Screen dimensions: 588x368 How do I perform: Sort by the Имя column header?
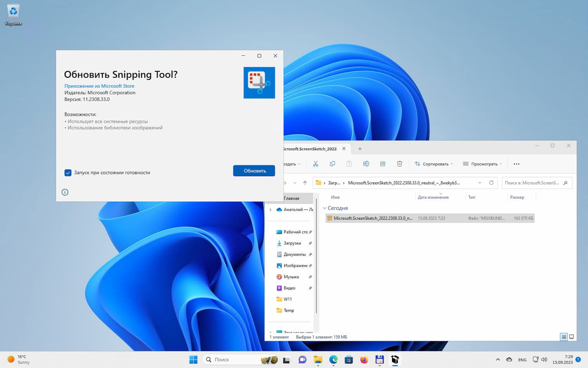click(x=335, y=197)
